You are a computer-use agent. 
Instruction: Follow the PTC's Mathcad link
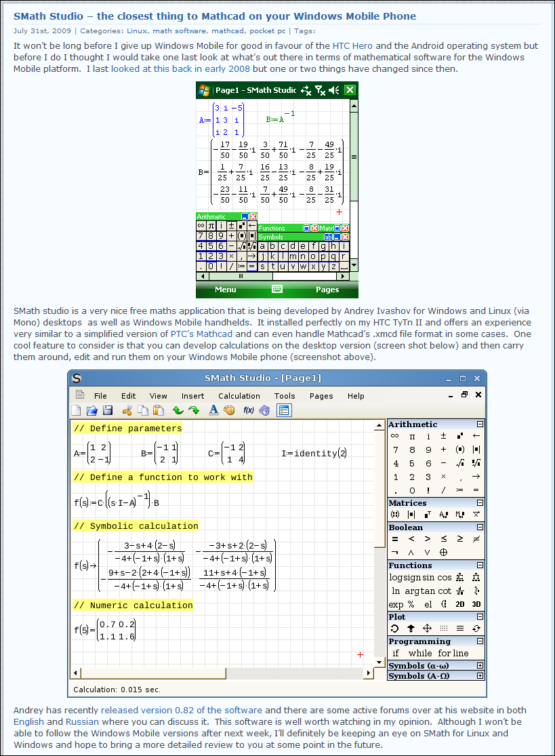pos(201,334)
